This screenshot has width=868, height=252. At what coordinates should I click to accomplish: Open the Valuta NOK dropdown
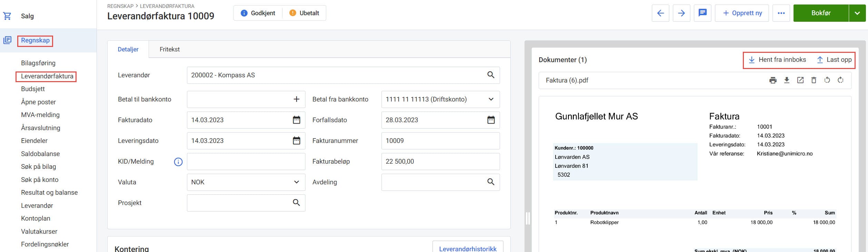click(x=246, y=182)
